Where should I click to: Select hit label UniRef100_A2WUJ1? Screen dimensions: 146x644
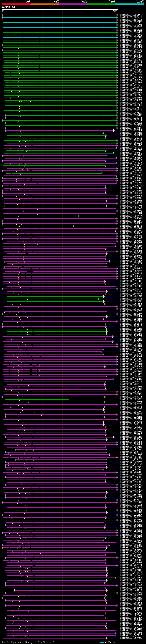(131, 138)
